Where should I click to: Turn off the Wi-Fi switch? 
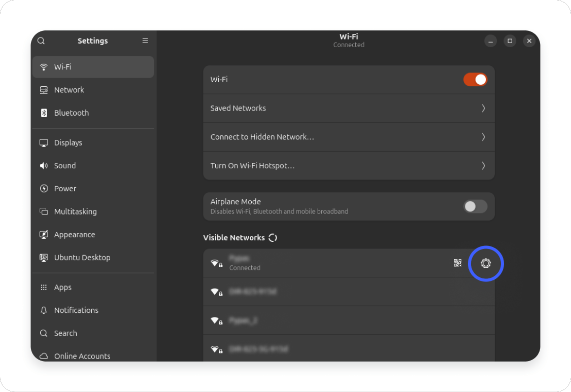(x=475, y=80)
